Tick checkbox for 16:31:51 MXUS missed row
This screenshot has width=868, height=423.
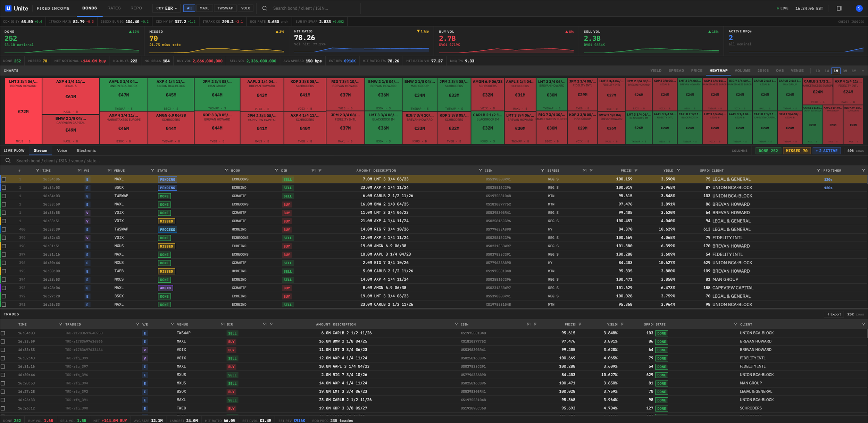point(4,246)
